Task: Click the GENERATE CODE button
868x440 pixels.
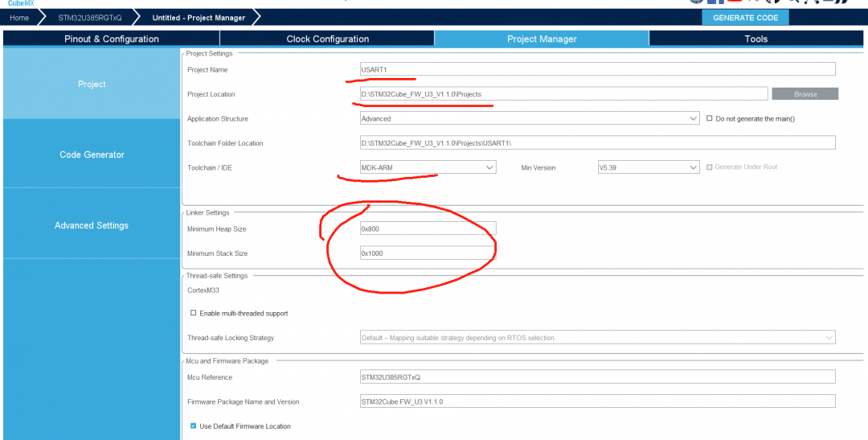Action: [x=745, y=18]
